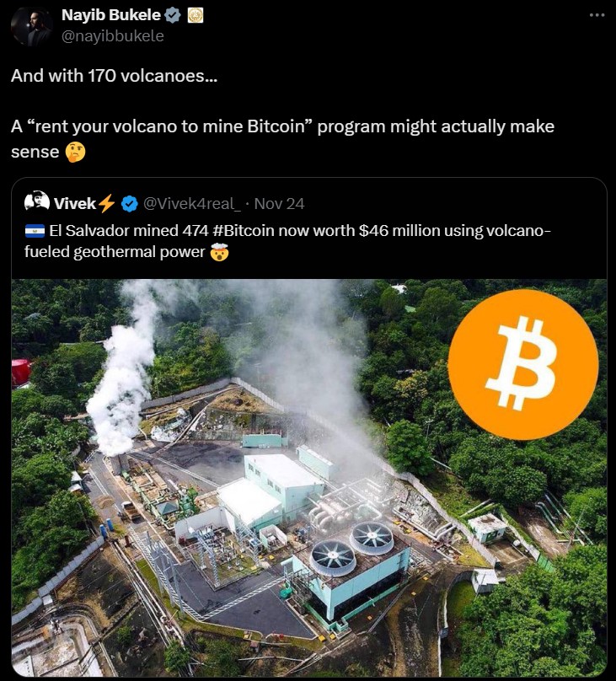Click the Nov 24 timestamp
This screenshot has width=616, height=681.
279,204
